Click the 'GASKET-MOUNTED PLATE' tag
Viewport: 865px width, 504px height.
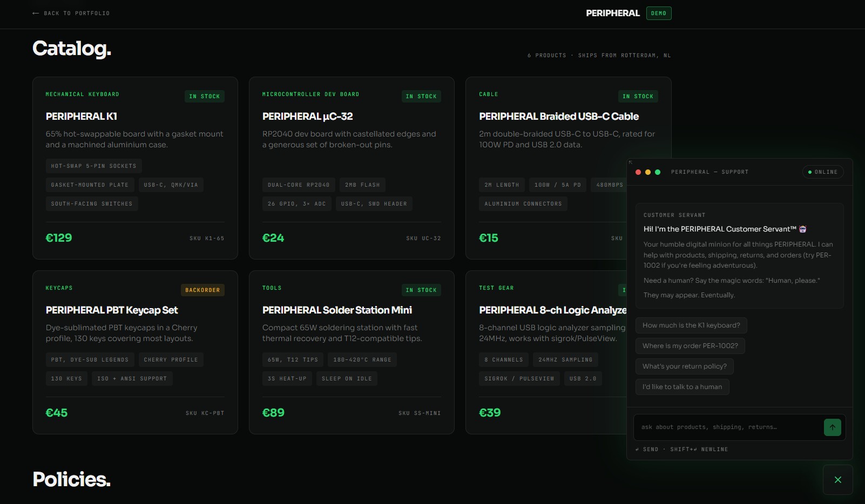point(90,185)
